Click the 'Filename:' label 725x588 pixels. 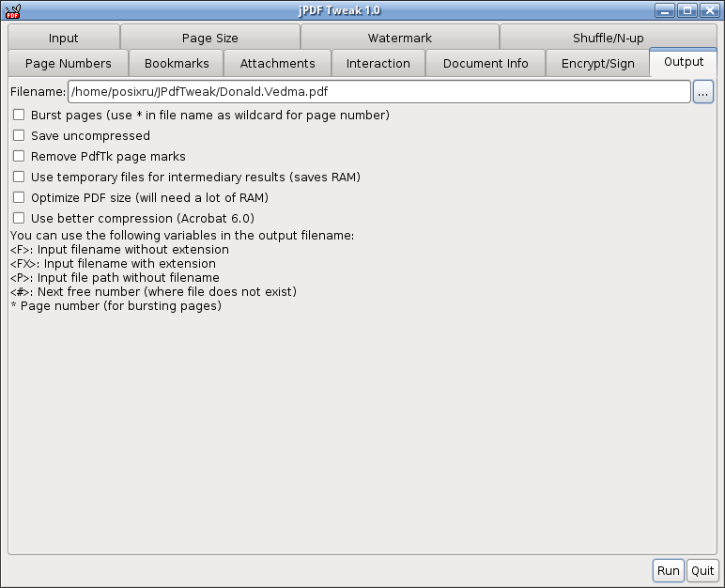tap(38, 92)
